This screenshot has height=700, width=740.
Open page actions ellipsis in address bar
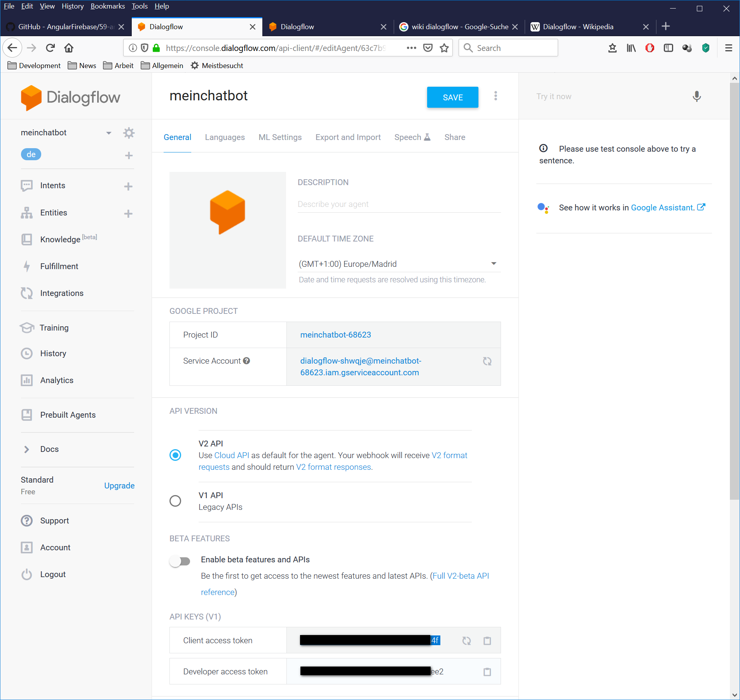coord(411,48)
